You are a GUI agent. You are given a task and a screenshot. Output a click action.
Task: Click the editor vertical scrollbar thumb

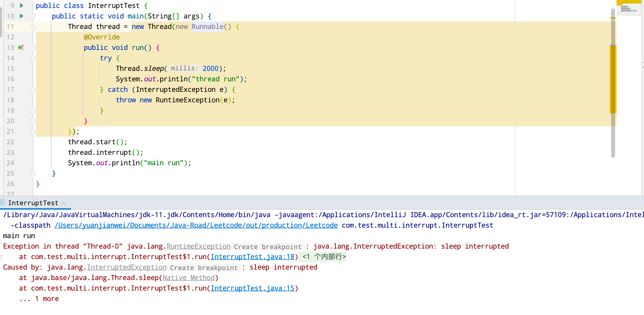[x=613, y=83]
